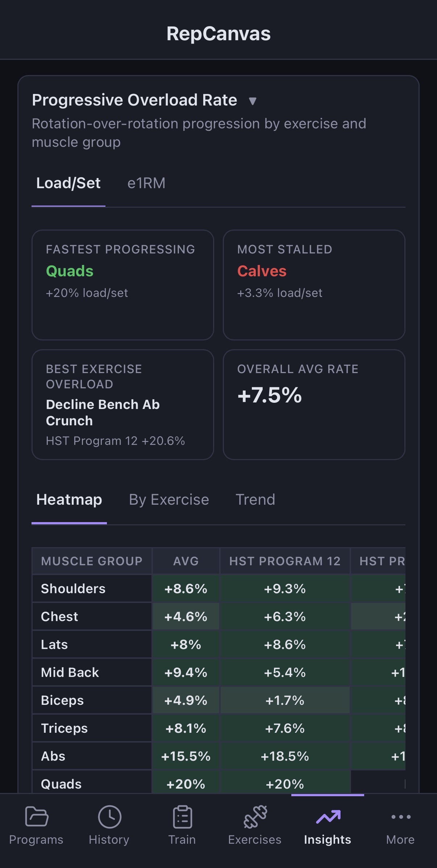Image resolution: width=437 pixels, height=868 pixels.
Task: Collapse the Muscle Group column header
Action: pos(91,561)
